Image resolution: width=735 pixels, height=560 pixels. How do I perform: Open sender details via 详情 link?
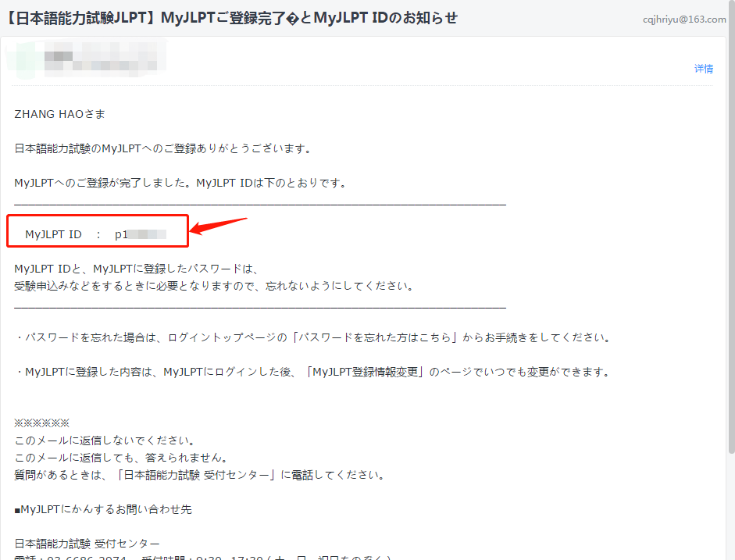704,69
